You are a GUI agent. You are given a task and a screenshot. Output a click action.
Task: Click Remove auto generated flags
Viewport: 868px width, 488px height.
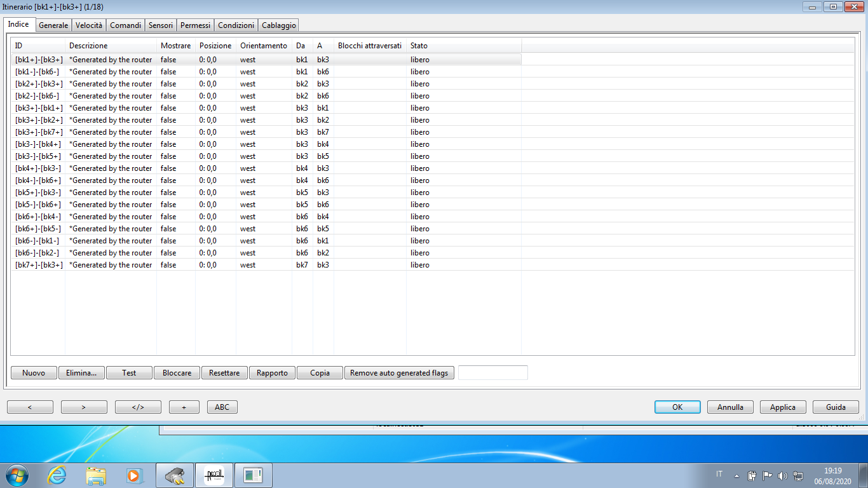pyautogui.click(x=399, y=373)
